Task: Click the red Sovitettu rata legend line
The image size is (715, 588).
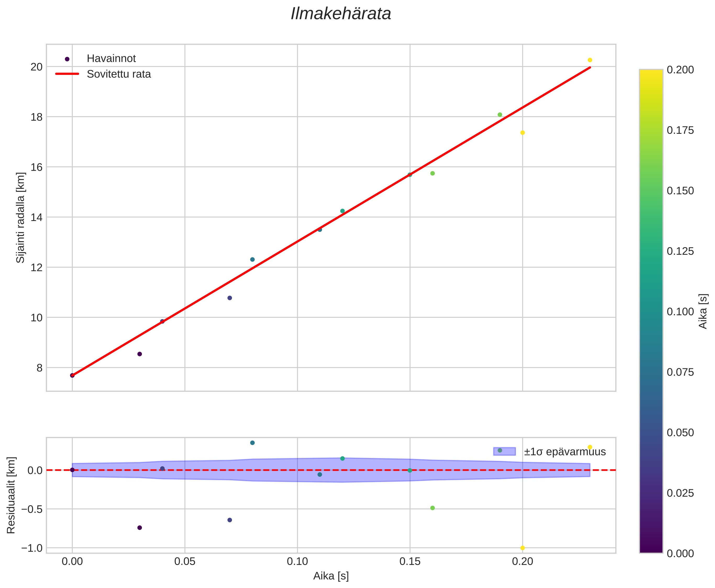Action: (67, 74)
